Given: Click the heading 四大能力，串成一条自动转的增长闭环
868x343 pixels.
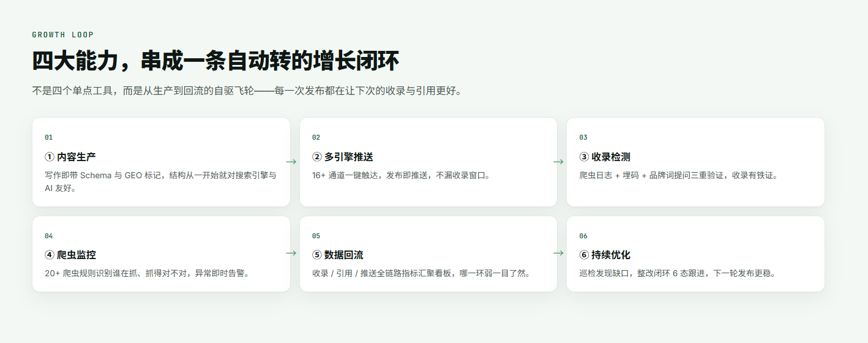Looking at the screenshot, I should pos(215,61).
